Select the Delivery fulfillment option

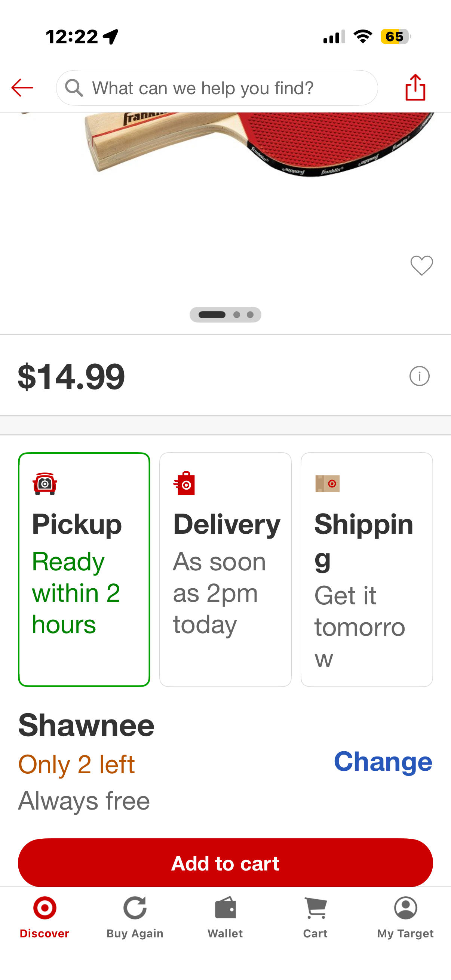(x=225, y=570)
